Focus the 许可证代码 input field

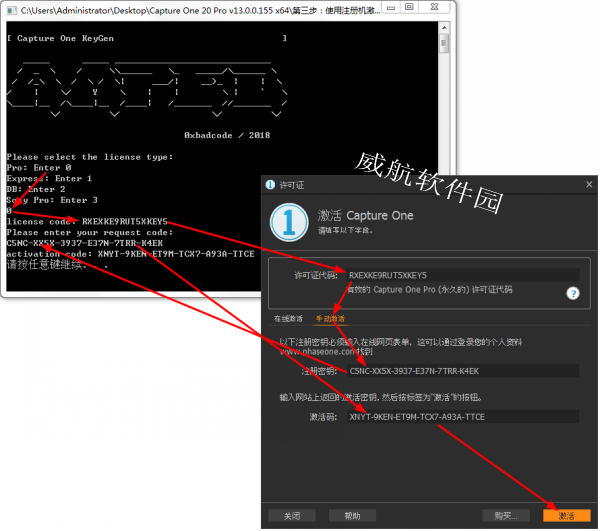(460, 274)
